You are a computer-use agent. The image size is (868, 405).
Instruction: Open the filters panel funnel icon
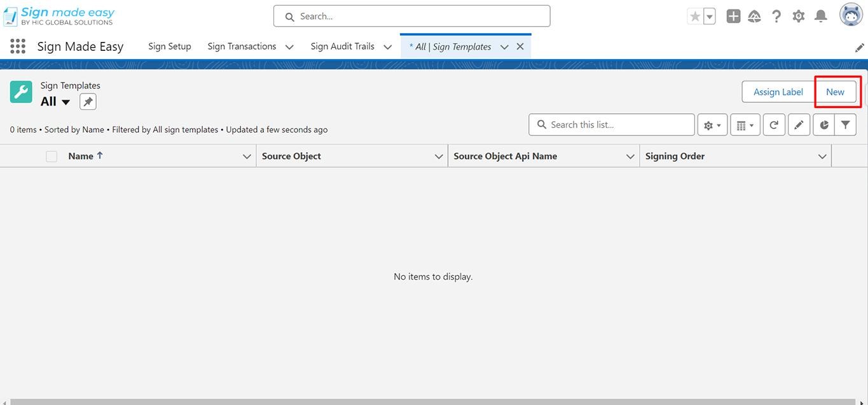(846, 125)
